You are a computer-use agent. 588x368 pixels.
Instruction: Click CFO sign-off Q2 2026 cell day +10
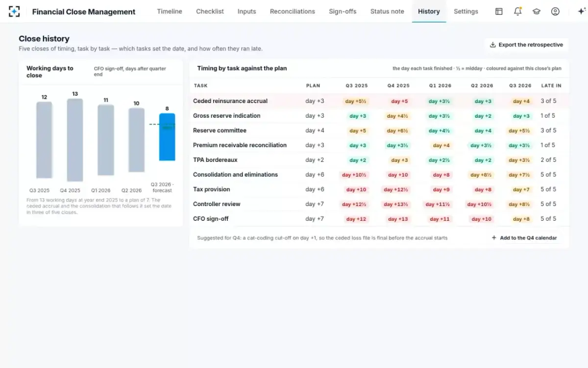pyautogui.click(x=481, y=219)
